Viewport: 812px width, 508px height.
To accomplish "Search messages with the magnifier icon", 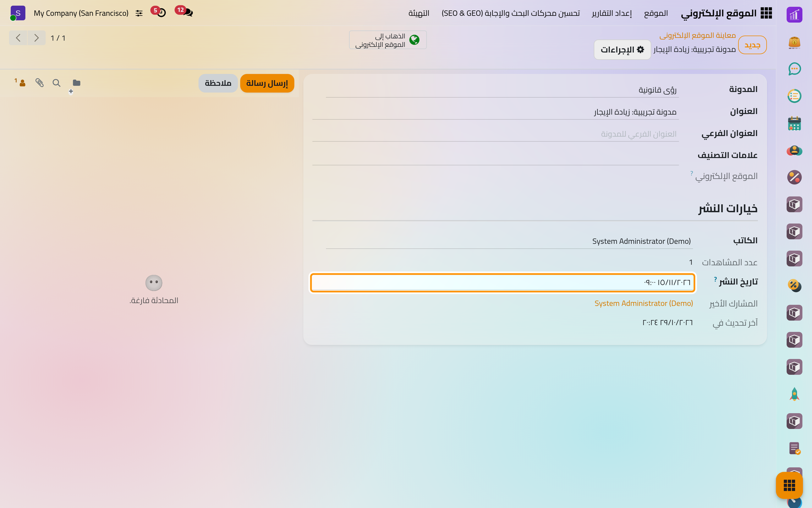I will [x=56, y=83].
